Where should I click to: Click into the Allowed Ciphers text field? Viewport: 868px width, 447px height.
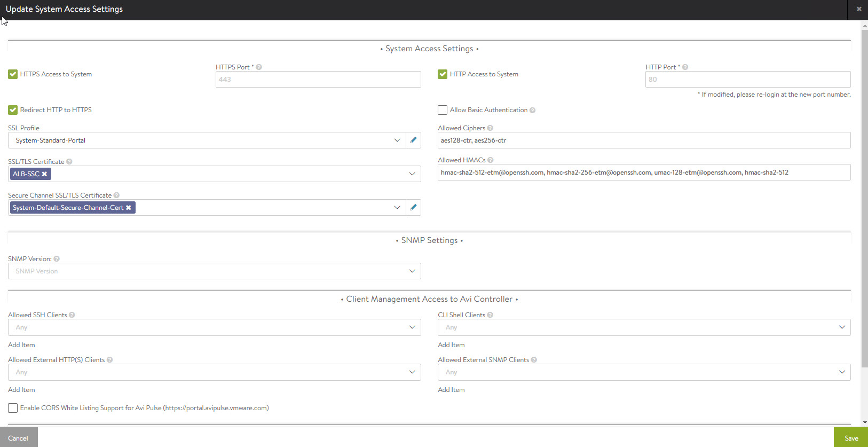click(x=643, y=140)
